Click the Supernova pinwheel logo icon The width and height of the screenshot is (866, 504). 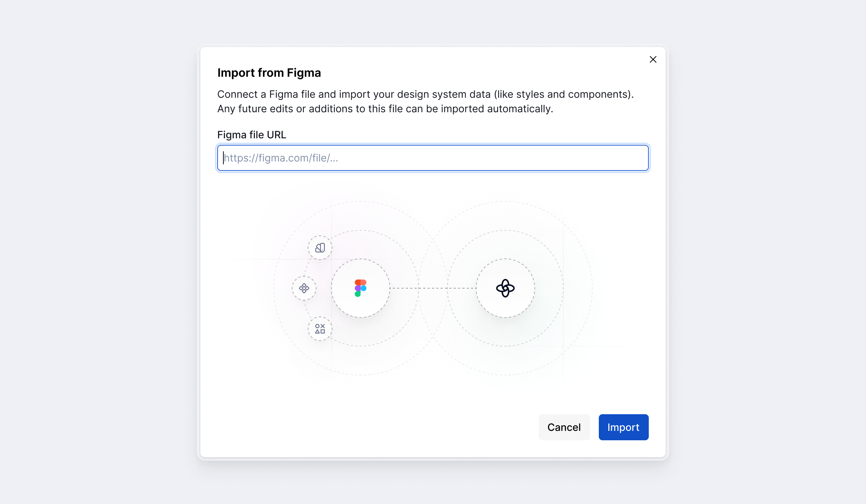(505, 288)
